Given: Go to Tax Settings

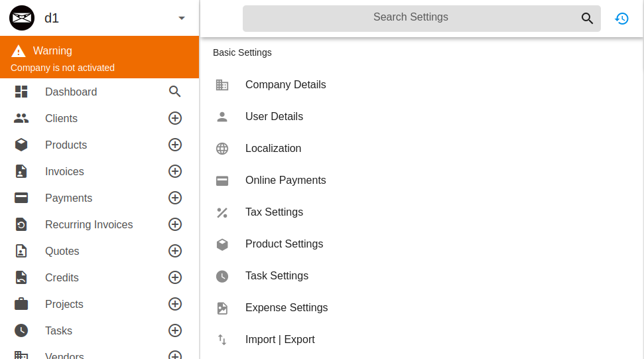Looking at the screenshot, I should 274,212.
